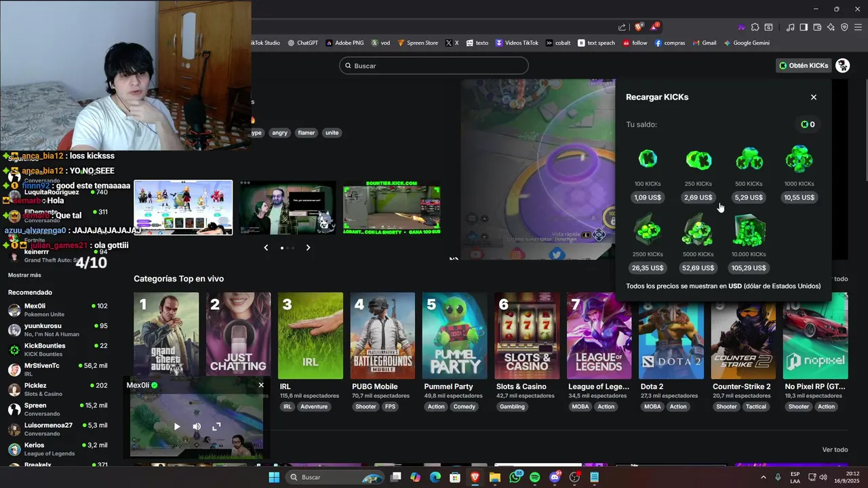Viewport: 868px width, 488px height.
Task: Open the X bookmark
Action: point(452,43)
